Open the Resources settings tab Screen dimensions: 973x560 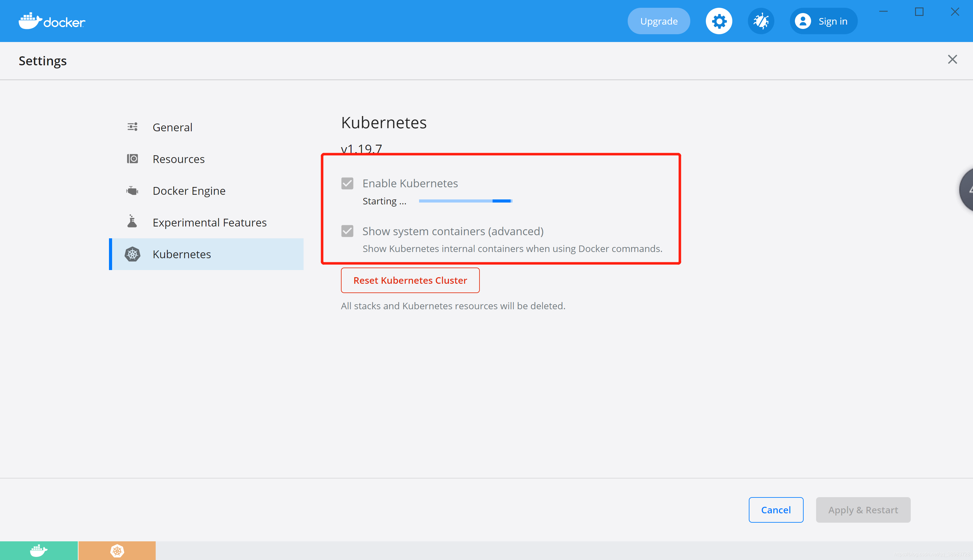click(x=206, y=159)
